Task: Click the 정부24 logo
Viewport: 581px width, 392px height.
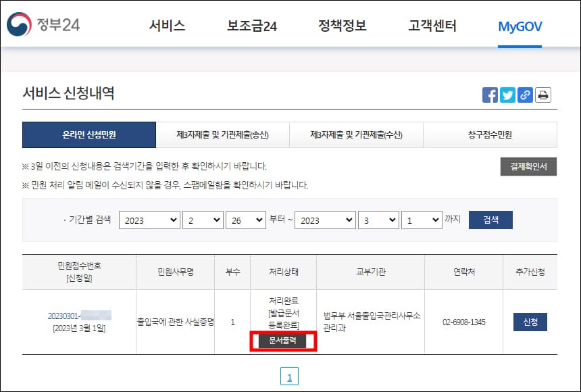Action: tap(44, 24)
